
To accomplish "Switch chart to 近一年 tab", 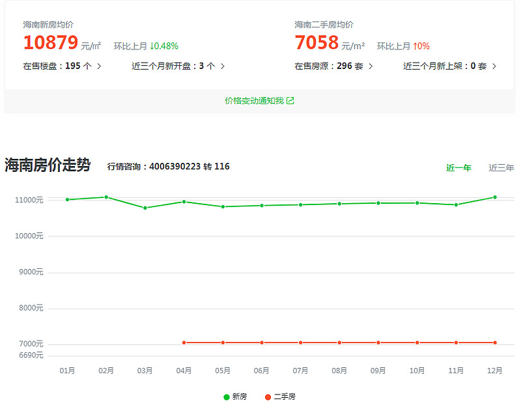I will coord(458,168).
